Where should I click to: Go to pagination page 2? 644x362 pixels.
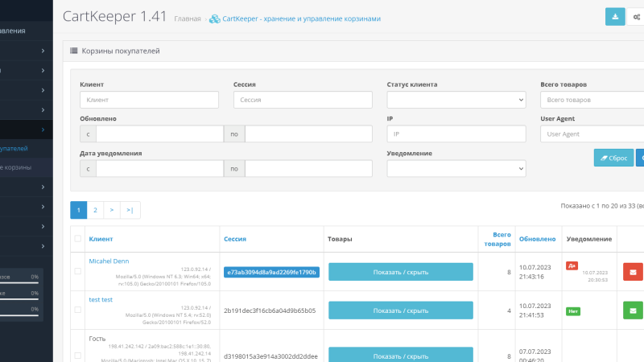pyautogui.click(x=95, y=210)
